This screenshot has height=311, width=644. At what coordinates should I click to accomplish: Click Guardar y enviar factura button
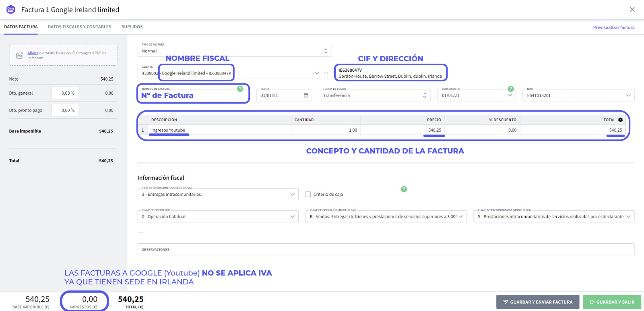(537, 302)
